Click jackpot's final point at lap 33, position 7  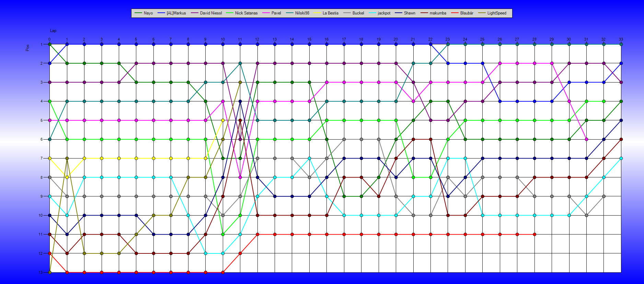point(621,158)
